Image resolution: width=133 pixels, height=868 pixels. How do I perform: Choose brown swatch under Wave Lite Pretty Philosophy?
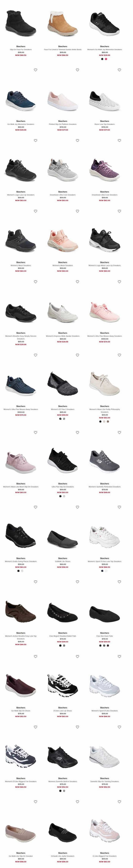pos(108,422)
